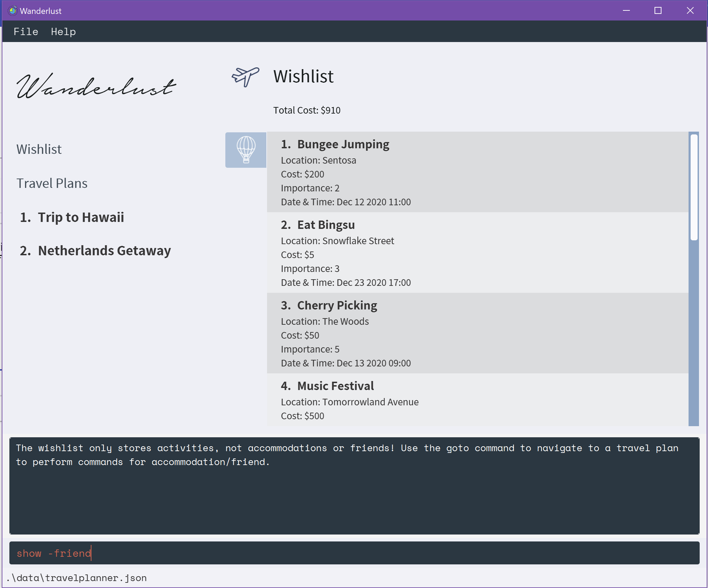Click the Travel Plans sidebar heading

(52, 183)
